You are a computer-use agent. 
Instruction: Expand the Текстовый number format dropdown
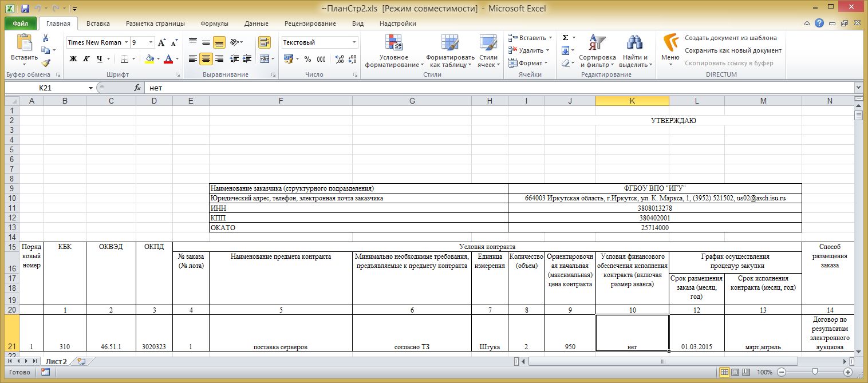point(354,42)
